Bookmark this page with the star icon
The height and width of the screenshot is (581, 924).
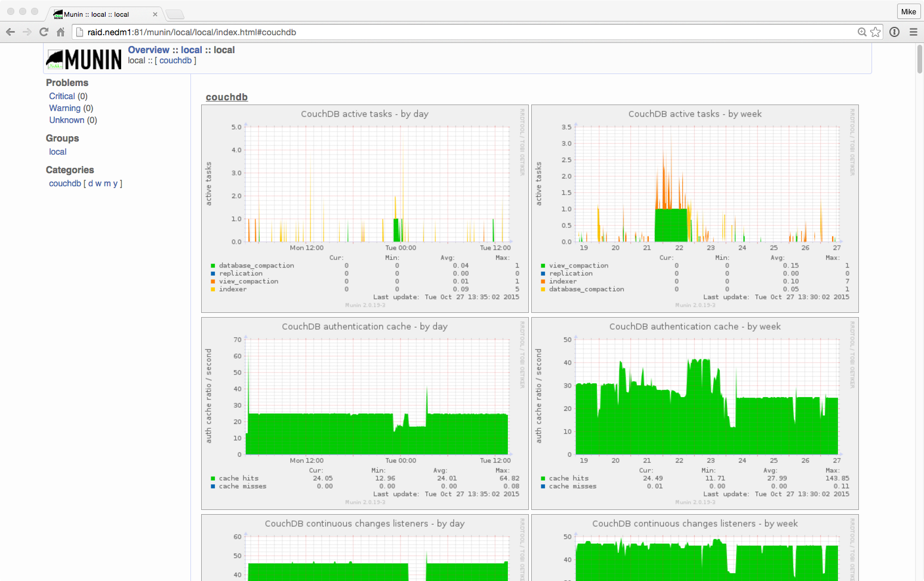(x=876, y=32)
